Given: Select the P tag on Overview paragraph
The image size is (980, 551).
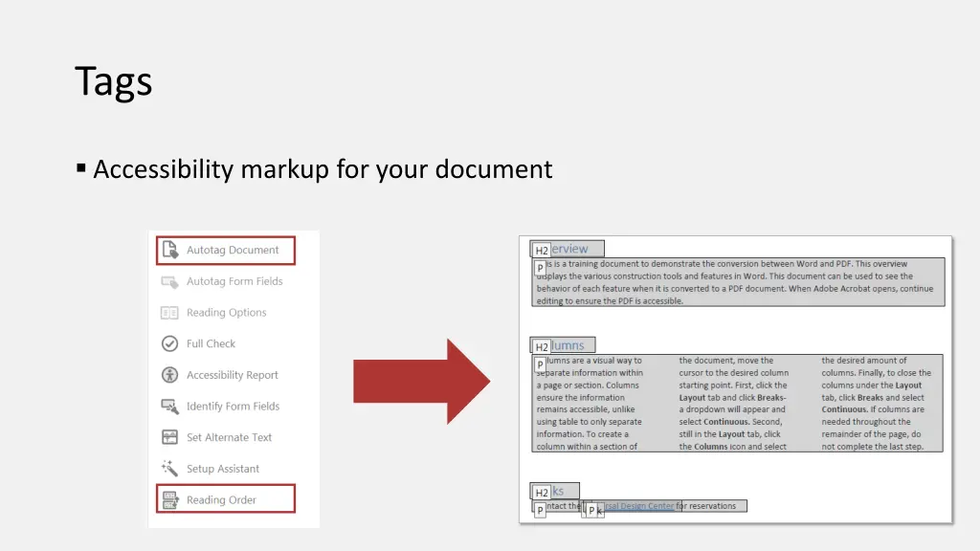Looking at the screenshot, I should (540, 269).
